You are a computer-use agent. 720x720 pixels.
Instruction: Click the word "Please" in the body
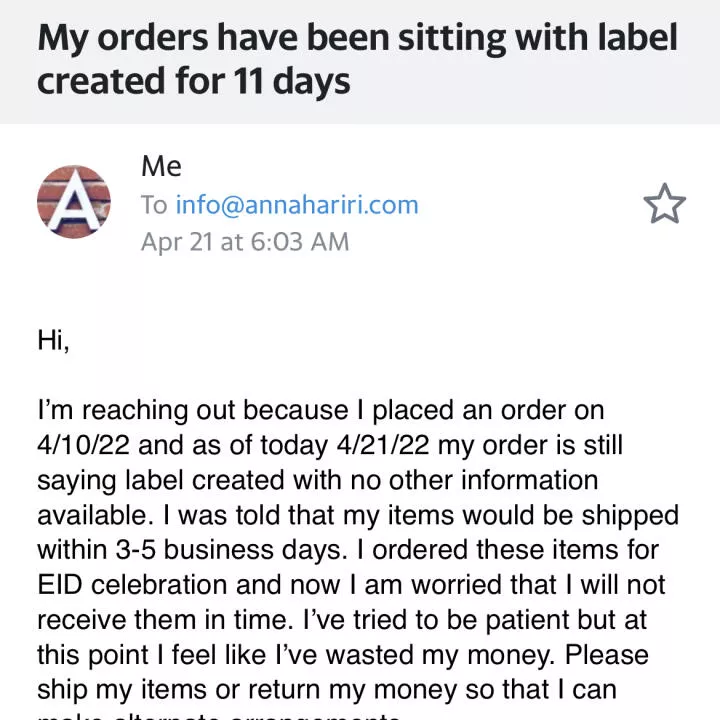click(607, 655)
